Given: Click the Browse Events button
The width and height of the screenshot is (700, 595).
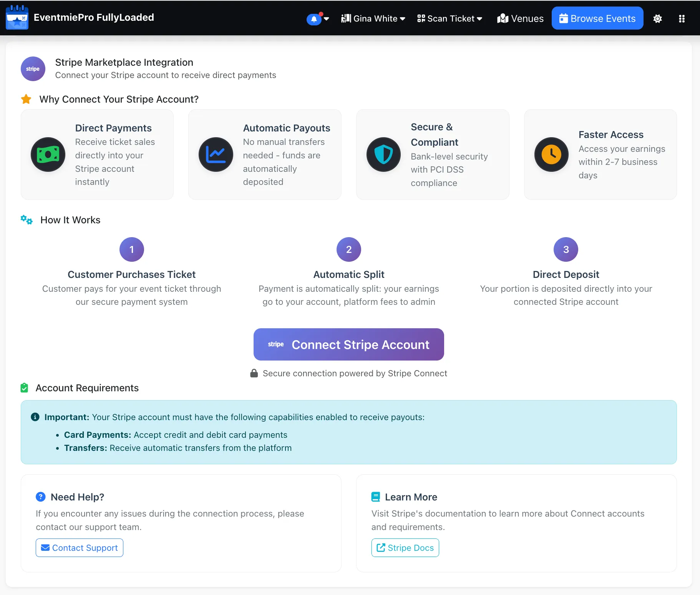Looking at the screenshot, I should pos(597,18).
